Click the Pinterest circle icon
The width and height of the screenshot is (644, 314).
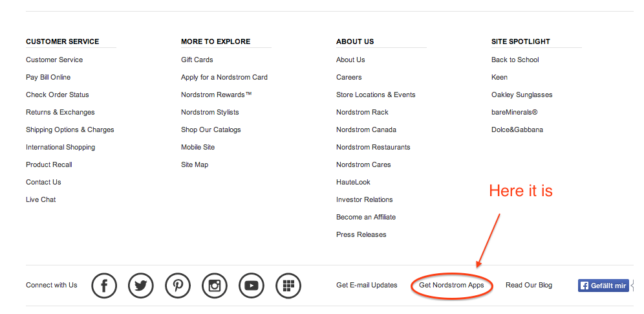pyautogui.click(x=178, y=286)
